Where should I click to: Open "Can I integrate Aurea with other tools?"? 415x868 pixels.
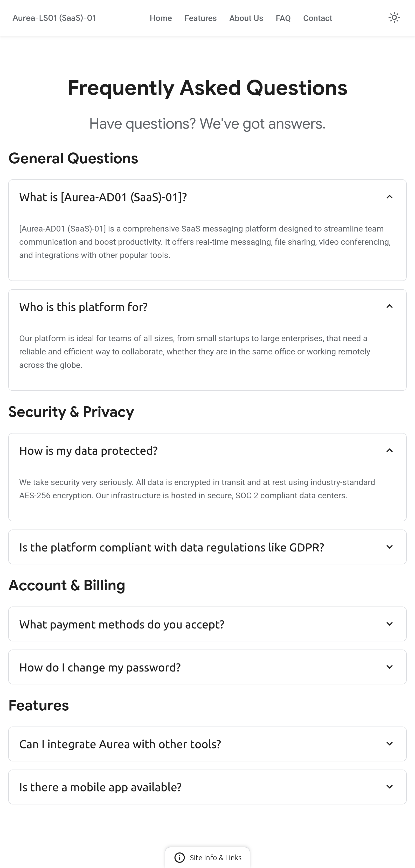coord(120,744)
